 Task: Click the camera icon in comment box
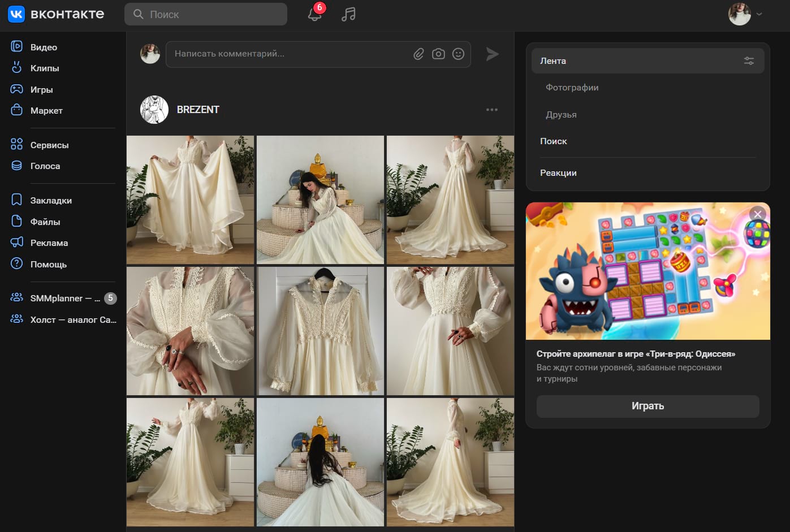(438, 54)
